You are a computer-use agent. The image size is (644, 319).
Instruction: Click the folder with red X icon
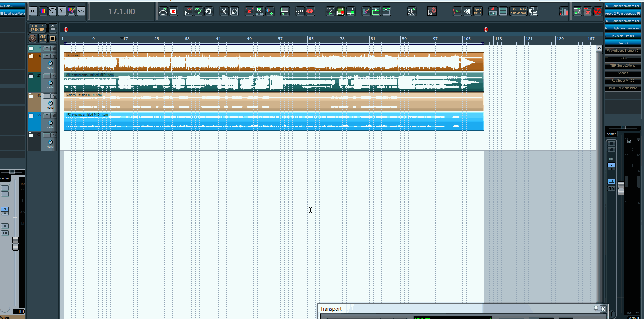588,12
